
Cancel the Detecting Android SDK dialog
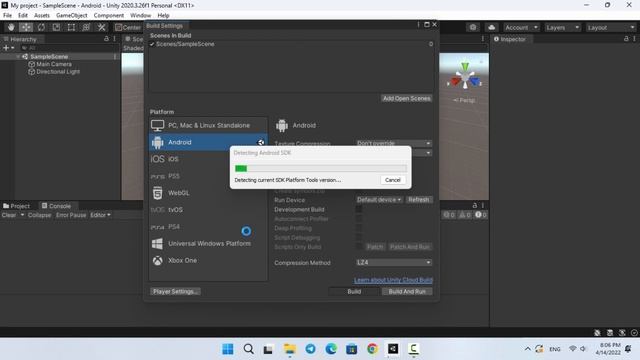393,180
